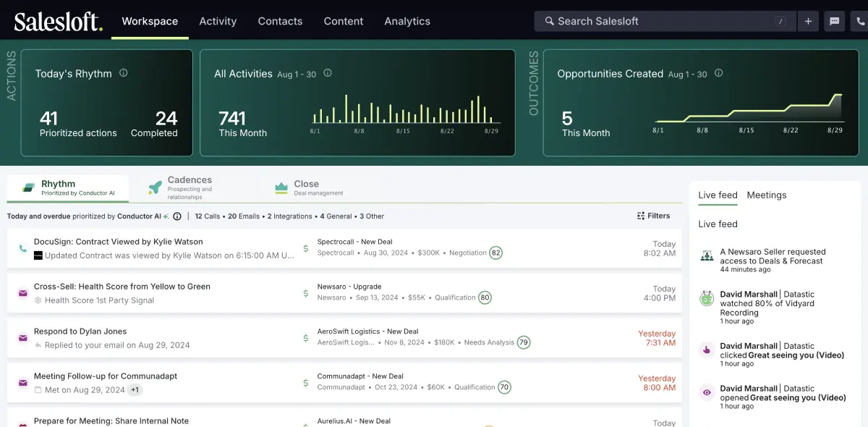The width and height of the screenshot is (868, 427).
Task: Open Communadapt - New Deal link
Action: click(x=360, y=376)
